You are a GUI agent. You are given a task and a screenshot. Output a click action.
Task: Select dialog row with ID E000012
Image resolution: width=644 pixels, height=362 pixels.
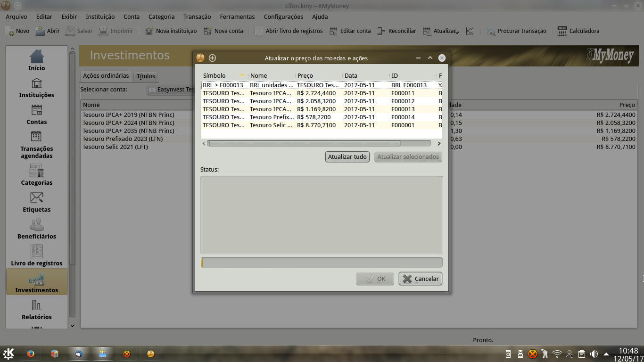(x=322, y=101)
